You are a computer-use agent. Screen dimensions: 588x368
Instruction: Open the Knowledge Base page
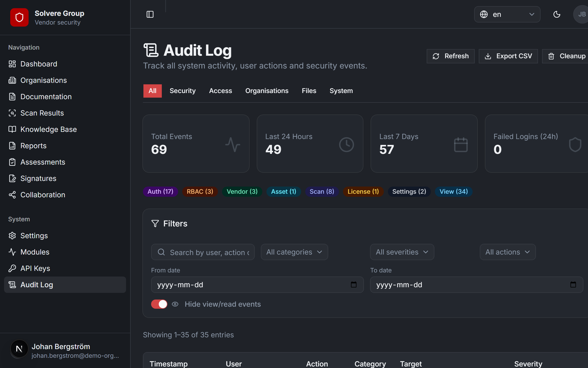point(65,129)
